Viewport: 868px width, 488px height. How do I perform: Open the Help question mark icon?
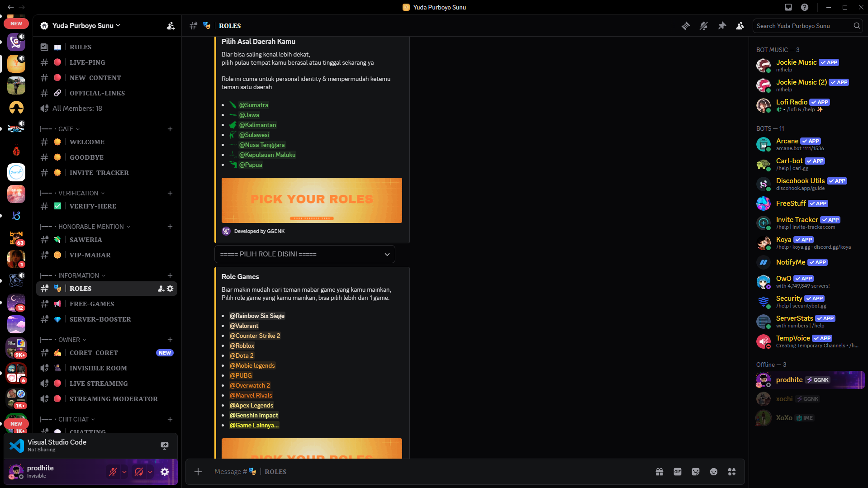[x=805, y=7]
